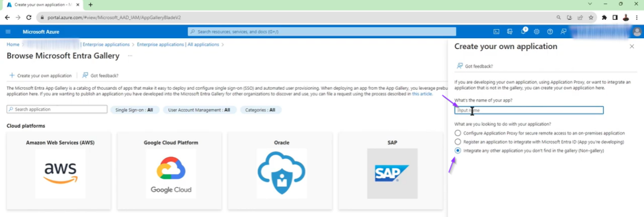Screen dimensions: 644x217
Task: Open Azure portal settings gear
Action: 536,32
